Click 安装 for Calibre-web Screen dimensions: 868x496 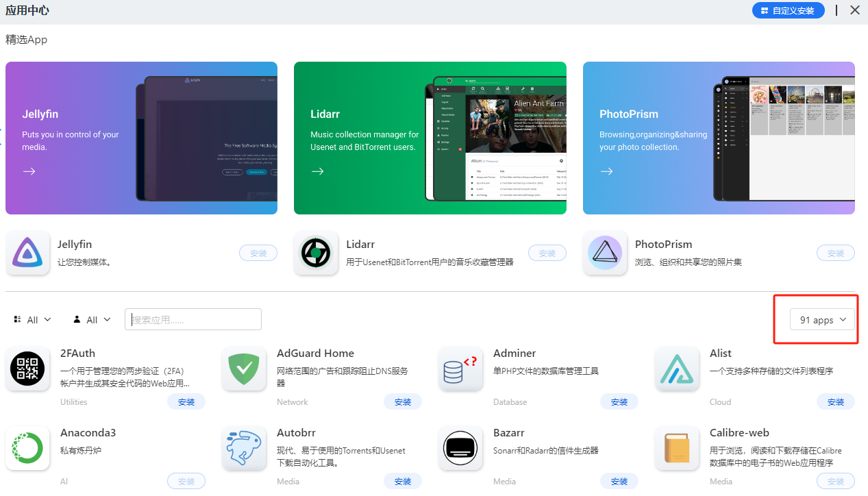tap(836, 482)
